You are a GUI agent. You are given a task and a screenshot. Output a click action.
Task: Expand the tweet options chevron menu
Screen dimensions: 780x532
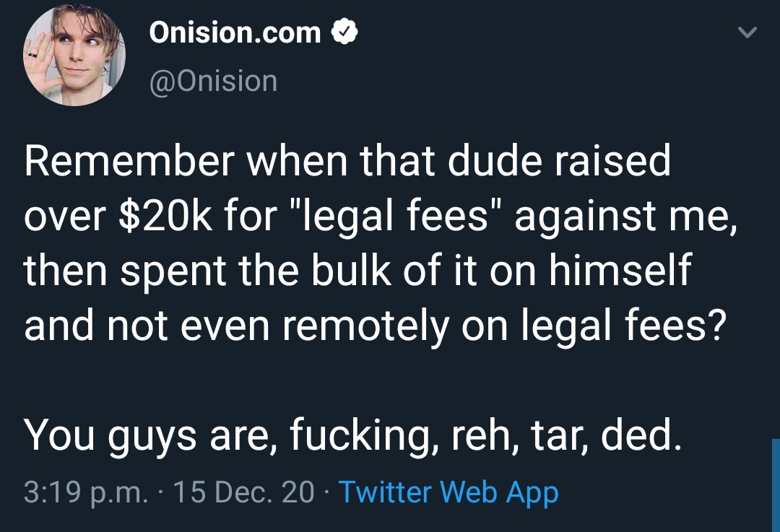(x=747, y=32)
